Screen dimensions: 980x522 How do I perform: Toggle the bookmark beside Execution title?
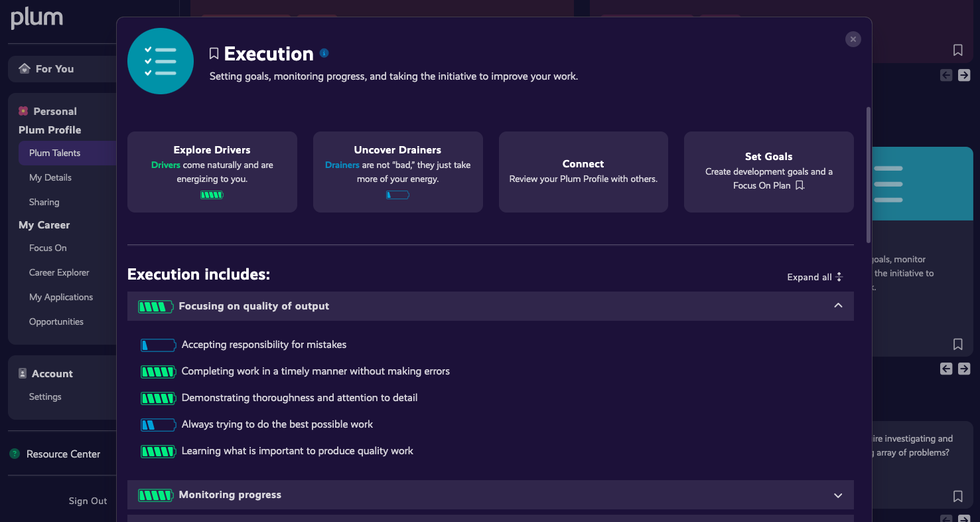pyautogui.click(x=214, y=54)
